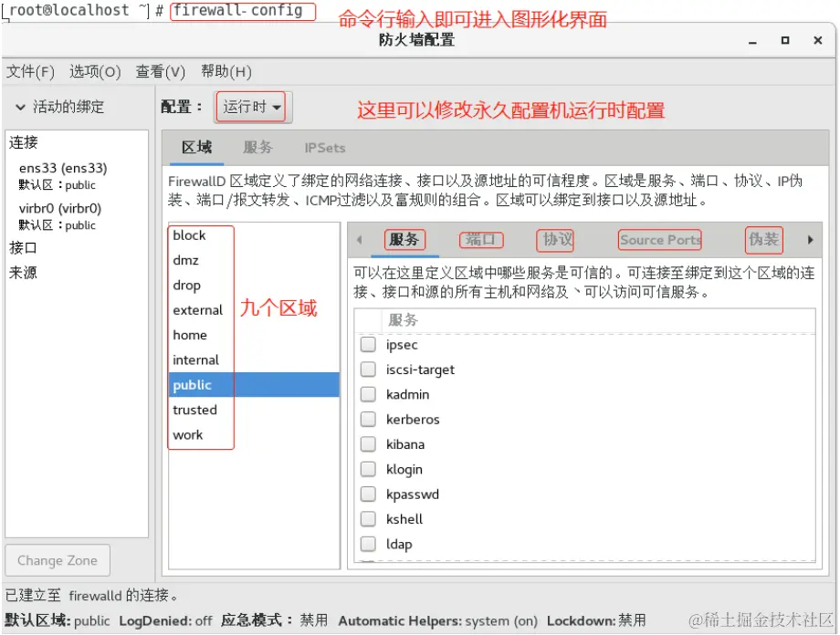Image resolution: width=840 pixels, height=635 pixels.
Task: Click the Lockdown status entry
Action: point(596,621)
